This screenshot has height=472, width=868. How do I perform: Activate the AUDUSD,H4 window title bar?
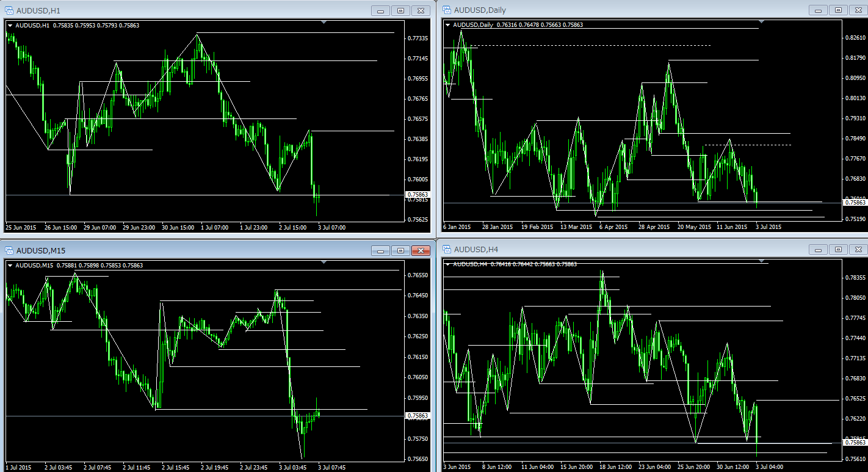click(x=610, y=249)
